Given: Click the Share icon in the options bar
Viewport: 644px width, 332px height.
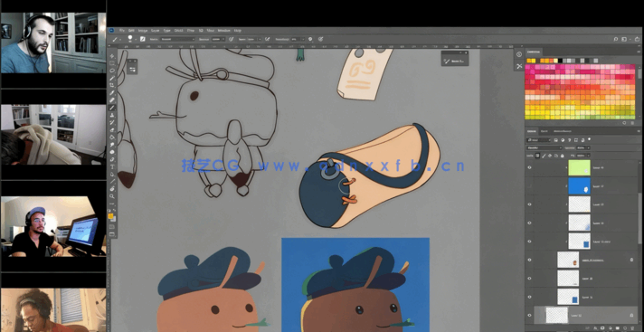Looking at the screenshot, I should tap(636, 39).
